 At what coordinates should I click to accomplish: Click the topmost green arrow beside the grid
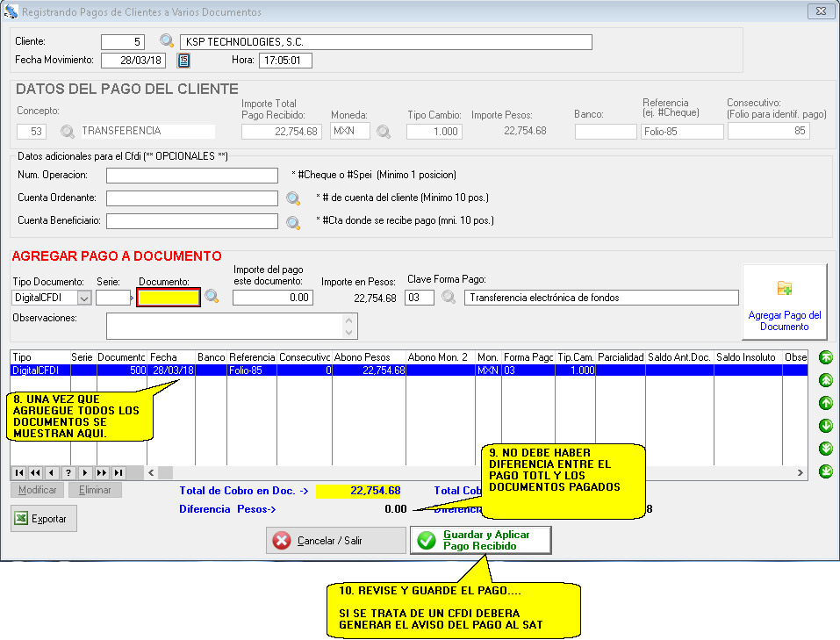click(825, 357)
